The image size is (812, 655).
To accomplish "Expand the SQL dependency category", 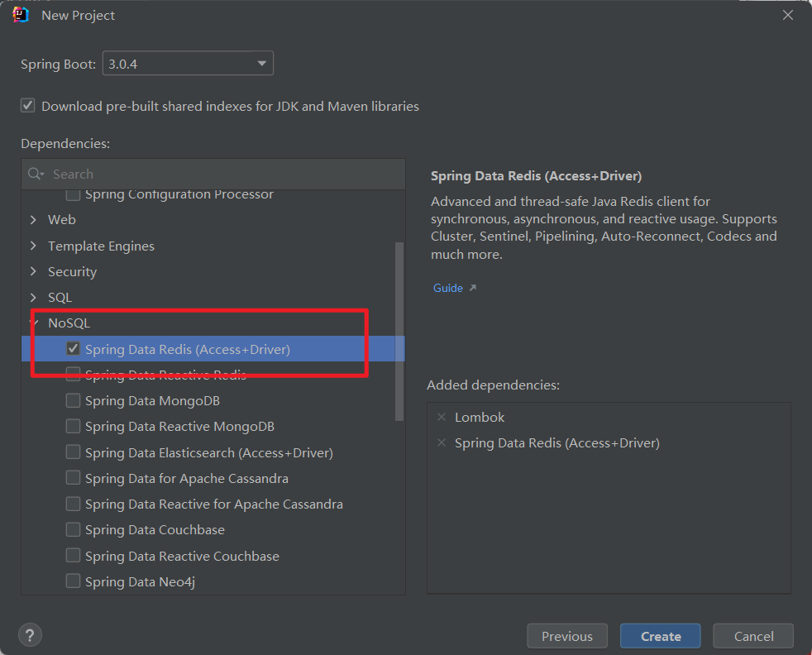I will tap(34, 297).
